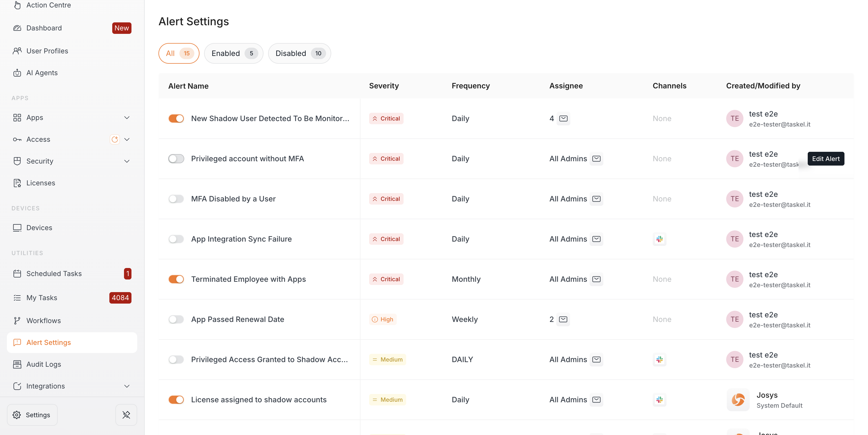The image size is (868, 435).
Task: Switch to Disabled alerts tab
Action: (300, 53)
